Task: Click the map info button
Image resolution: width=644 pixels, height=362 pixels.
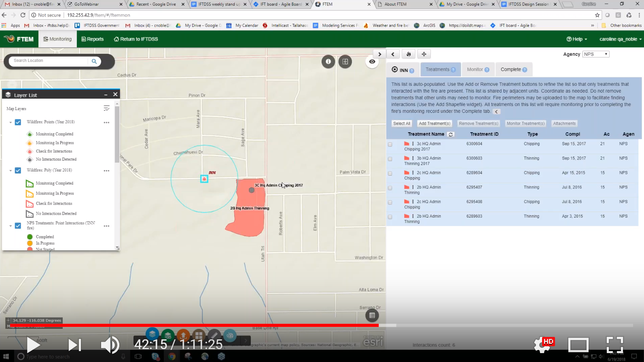Action: [x=328, y=61]
